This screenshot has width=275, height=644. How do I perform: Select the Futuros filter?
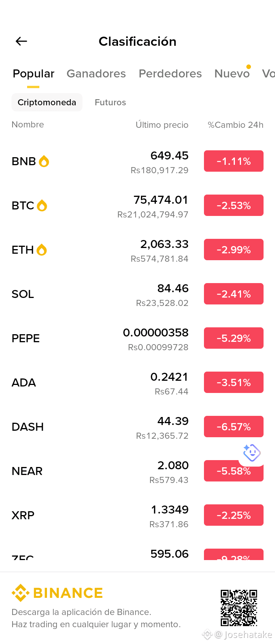click(110, 102)
